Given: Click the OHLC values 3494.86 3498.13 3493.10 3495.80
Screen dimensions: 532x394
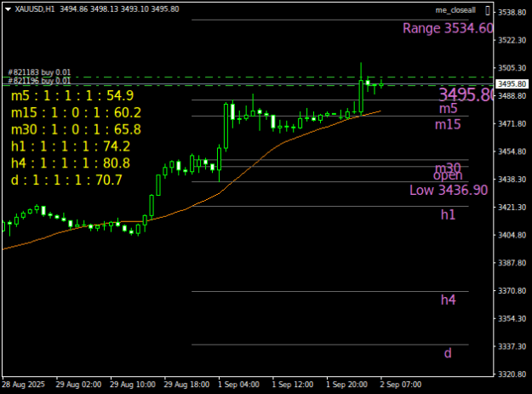Looking at the screenshot, I should (119, 9).
